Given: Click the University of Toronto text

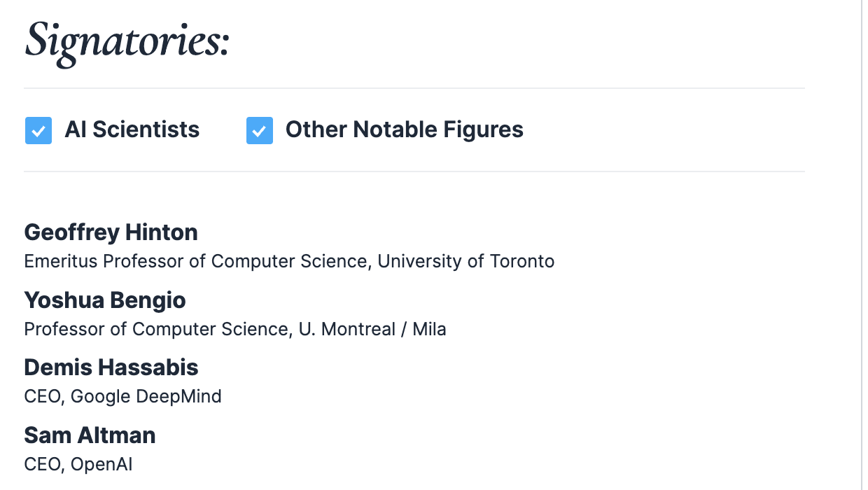Looking at the screenshot, I should pos(466,262).
